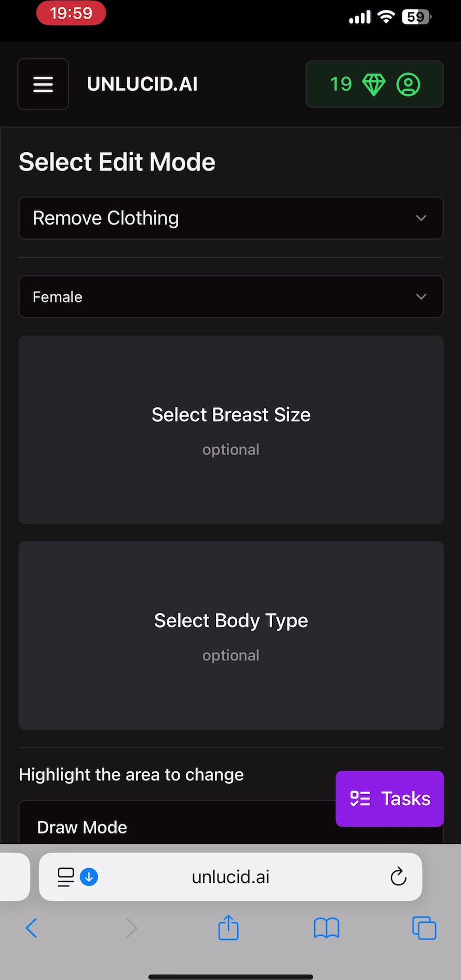Click the green gem credits icon

(x=374, y=84)
